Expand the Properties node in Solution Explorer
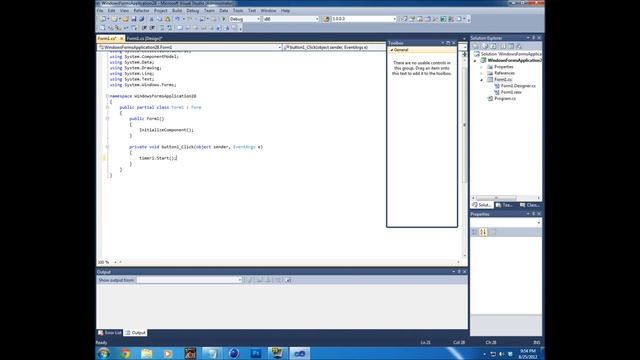The image size is (640, 360). 482,67
